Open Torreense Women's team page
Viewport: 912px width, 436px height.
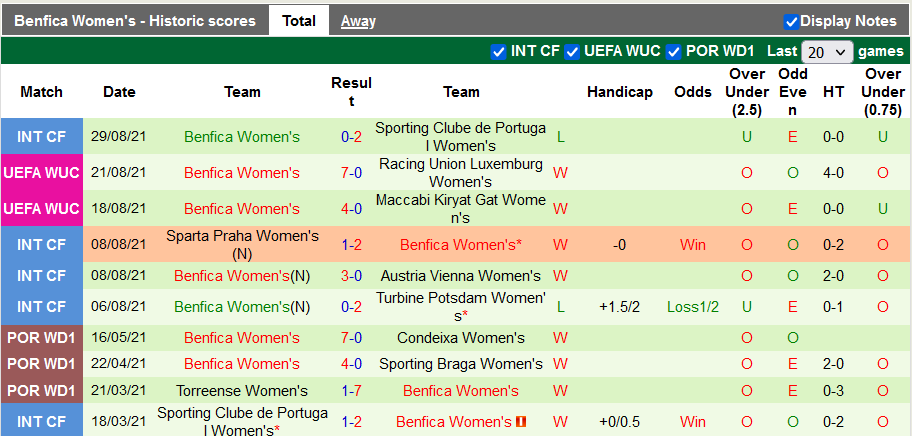242,391
